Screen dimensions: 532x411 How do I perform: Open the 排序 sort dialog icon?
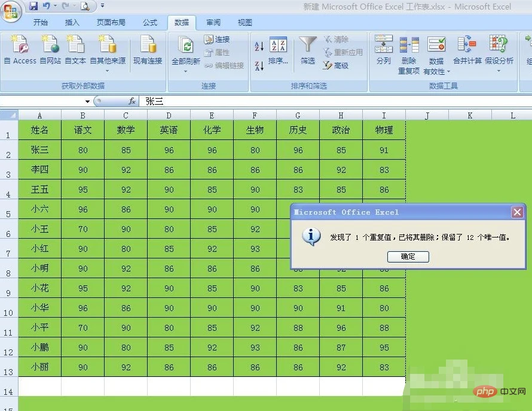coord(278,47)
